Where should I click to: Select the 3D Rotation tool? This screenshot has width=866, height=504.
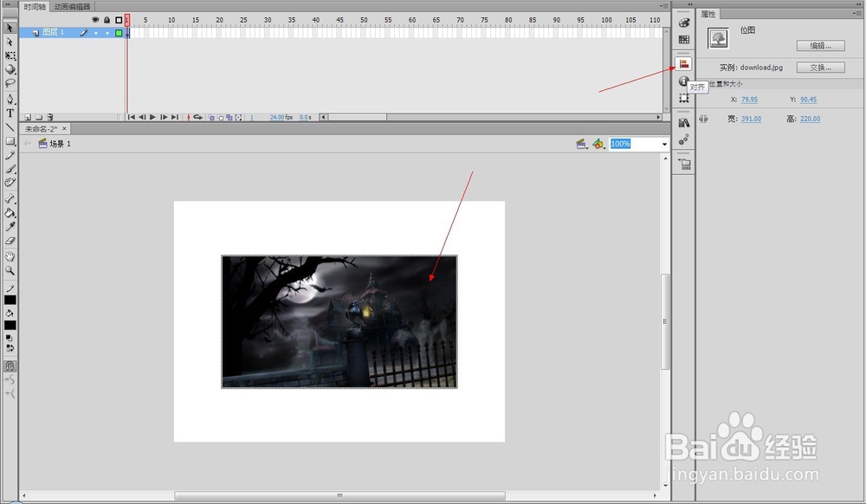pyautogui.click(x=10, y=69)
